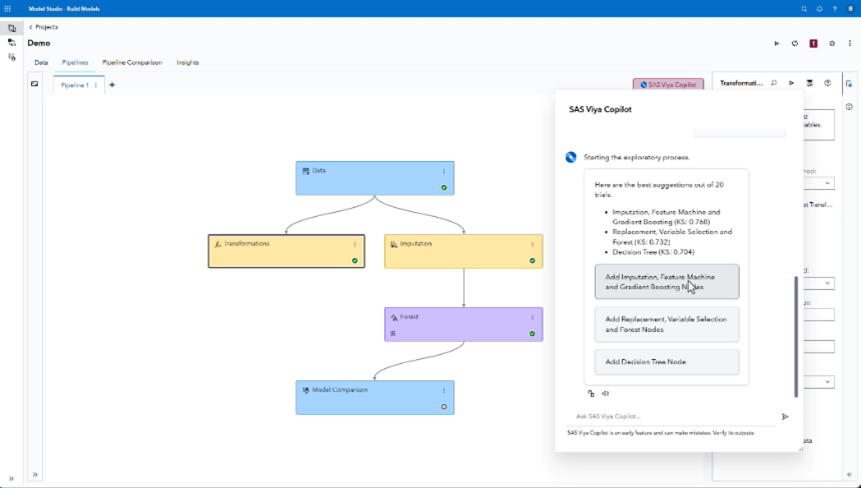This screenshot has height=488, width=861.
Task: Switch to the Data tab
Action: coord(41,63)
